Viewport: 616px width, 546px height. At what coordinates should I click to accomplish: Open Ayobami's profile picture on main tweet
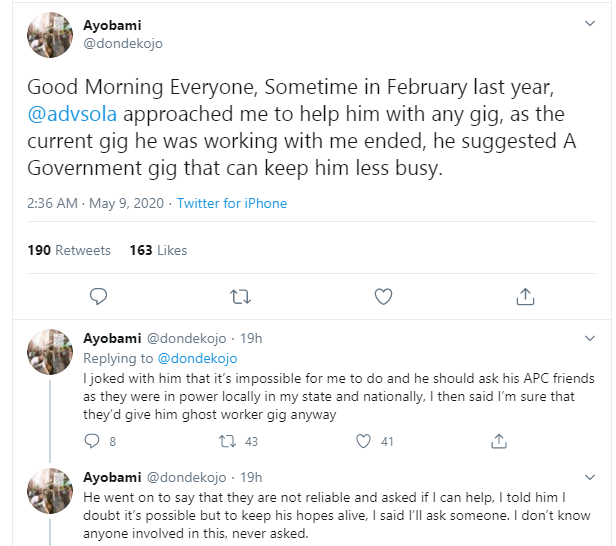click(x=50, y=35)
